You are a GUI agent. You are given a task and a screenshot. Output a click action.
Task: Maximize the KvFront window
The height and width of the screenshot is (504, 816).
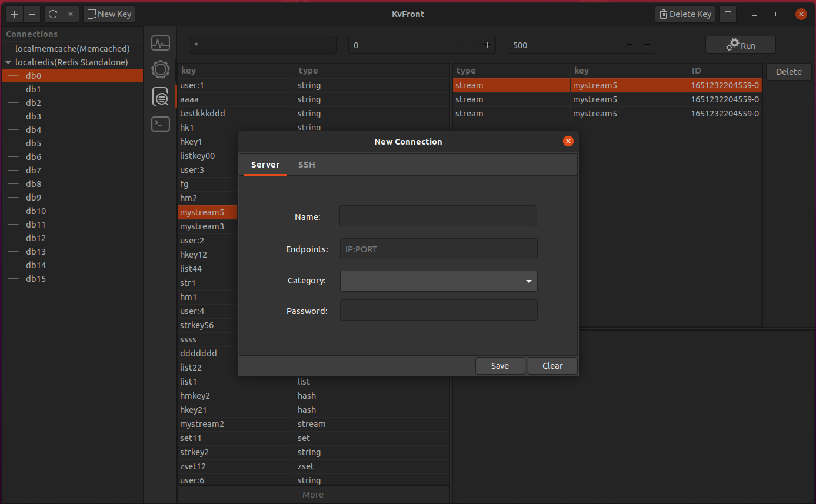click(778, 14)
